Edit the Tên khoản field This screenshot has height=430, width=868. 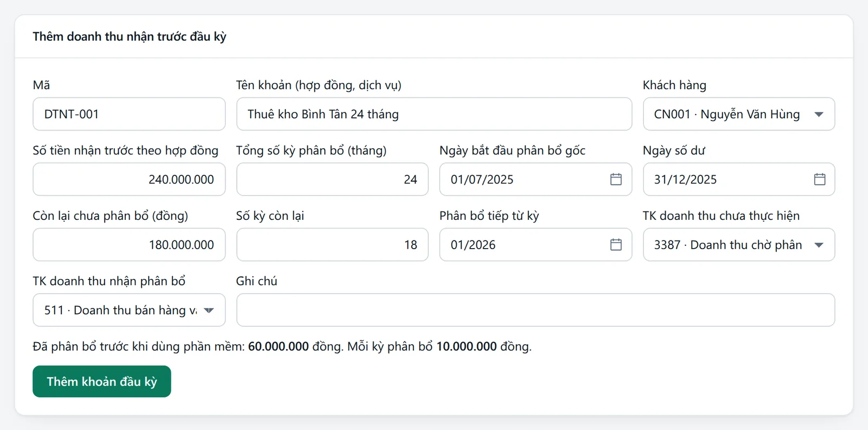click(434, 114)
